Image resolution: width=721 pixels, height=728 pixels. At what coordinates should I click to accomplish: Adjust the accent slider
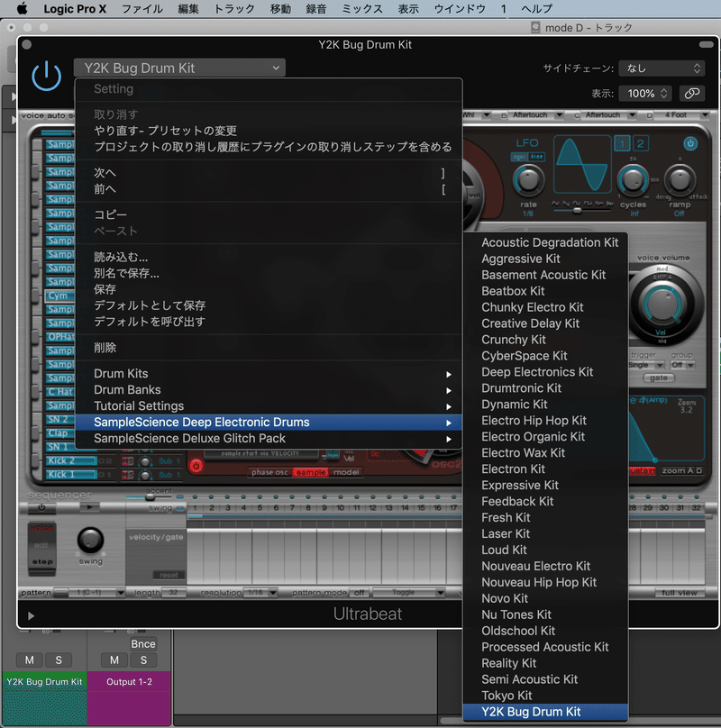click(150, 497)
